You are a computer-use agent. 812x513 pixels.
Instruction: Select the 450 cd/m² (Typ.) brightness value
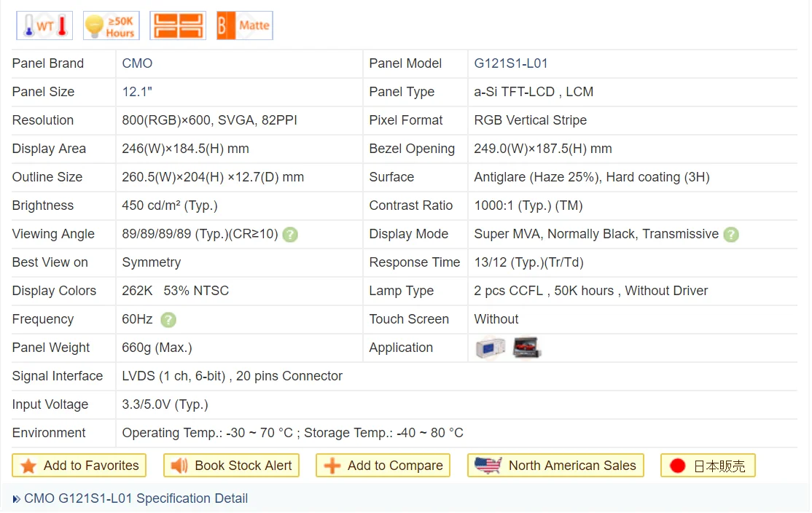coord(169,205)
